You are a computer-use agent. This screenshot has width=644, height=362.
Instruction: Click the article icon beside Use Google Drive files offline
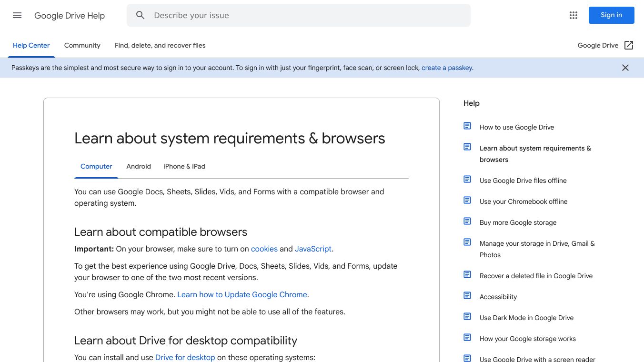click(x=467, y=179)
